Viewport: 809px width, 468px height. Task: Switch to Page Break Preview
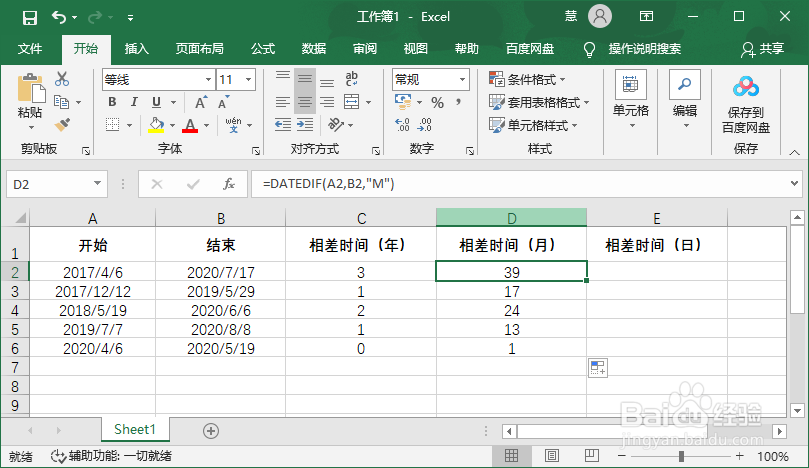click(591, 456)
